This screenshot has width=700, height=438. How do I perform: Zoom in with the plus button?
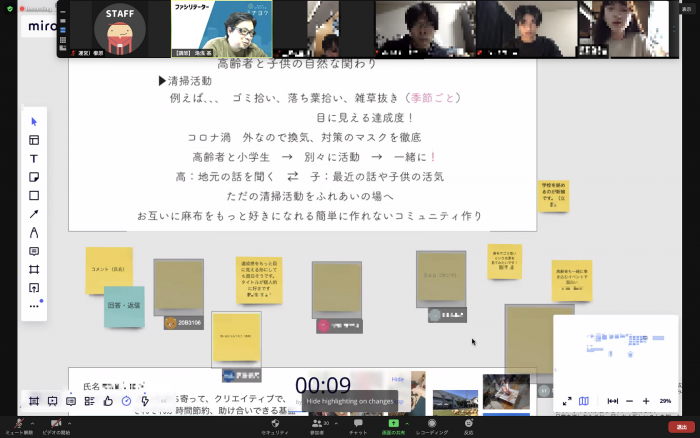(x=646, y=401)
